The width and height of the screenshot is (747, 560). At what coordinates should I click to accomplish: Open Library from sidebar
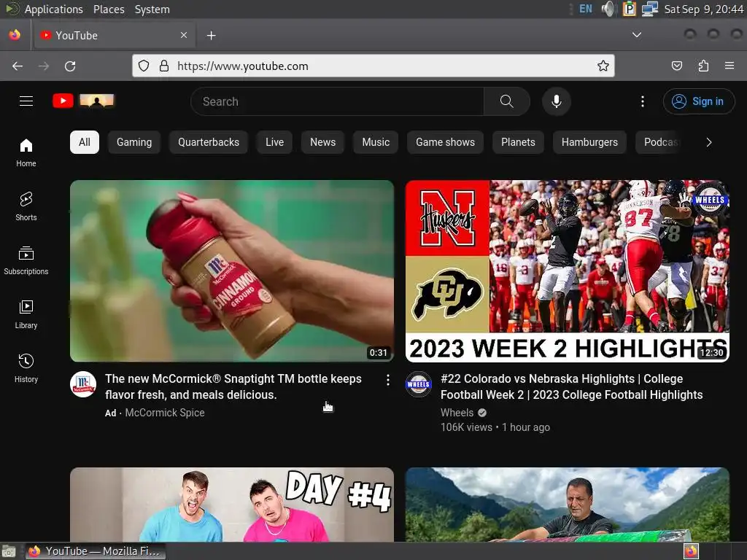[26, 314]
